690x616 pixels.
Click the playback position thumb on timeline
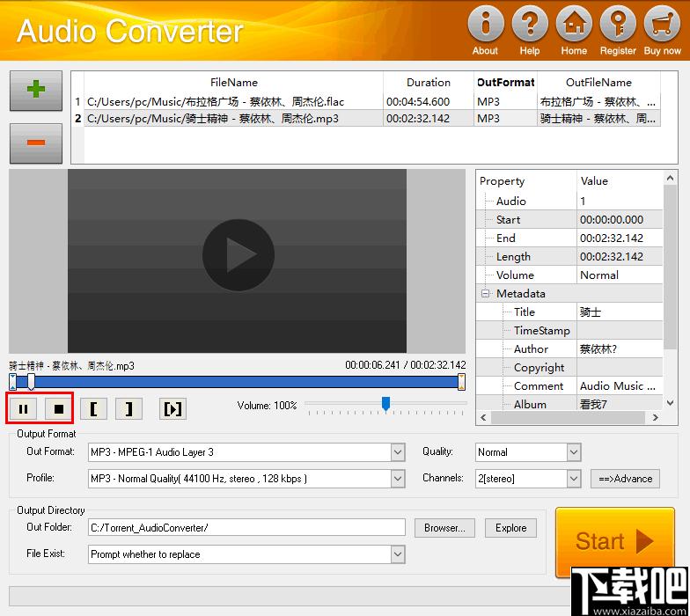(x=31, y=382)
